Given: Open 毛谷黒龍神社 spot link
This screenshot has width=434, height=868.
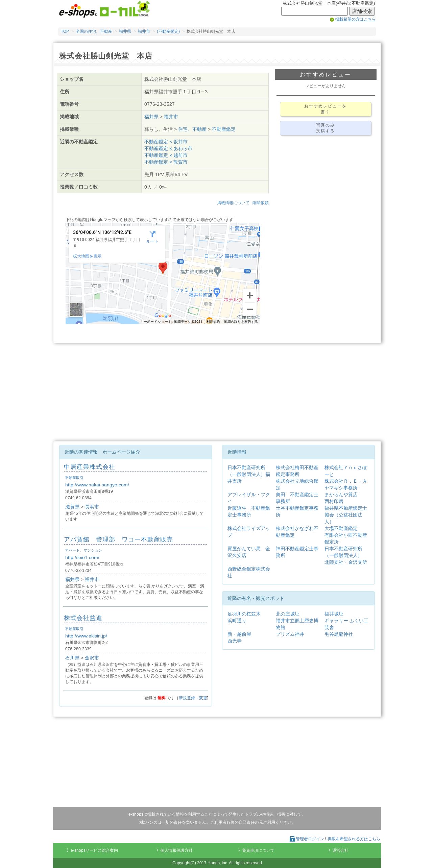Looking at the screenshot, I should coord(339,634).
